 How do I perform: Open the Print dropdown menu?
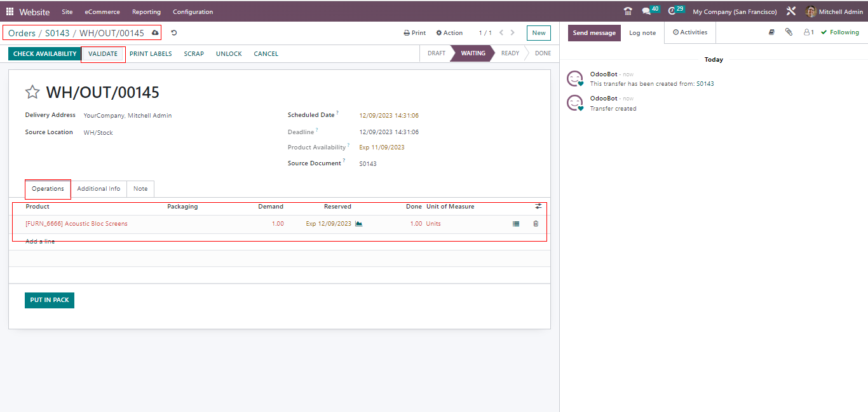click(415, 33)
